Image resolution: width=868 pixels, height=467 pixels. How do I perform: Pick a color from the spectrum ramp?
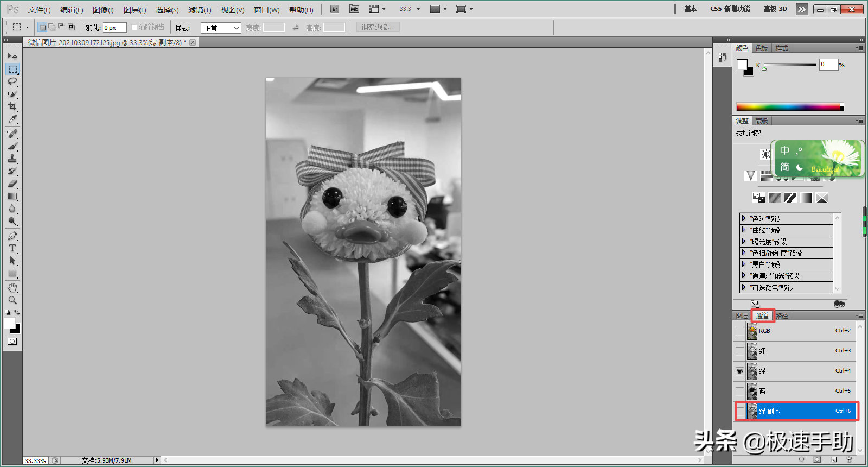click(x=789, y=107)
